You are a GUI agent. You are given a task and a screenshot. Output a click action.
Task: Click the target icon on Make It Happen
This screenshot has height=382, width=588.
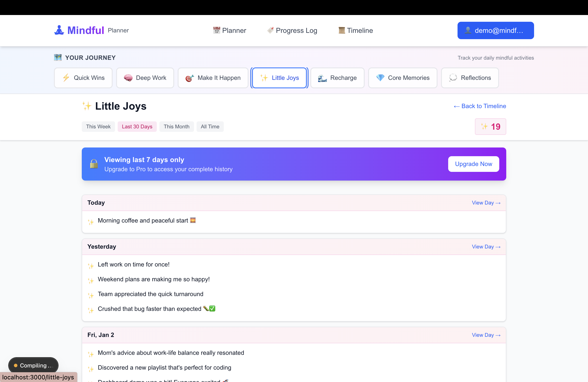(189, 78)
